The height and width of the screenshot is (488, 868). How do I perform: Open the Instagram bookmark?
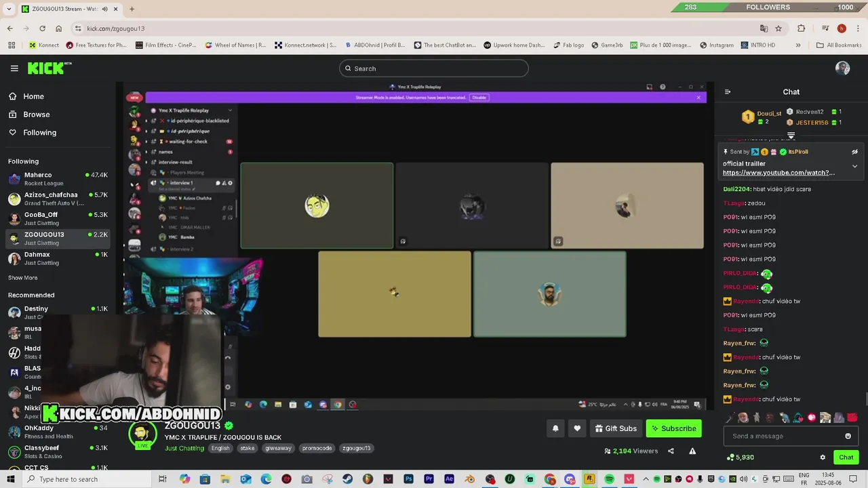(717, 45)
